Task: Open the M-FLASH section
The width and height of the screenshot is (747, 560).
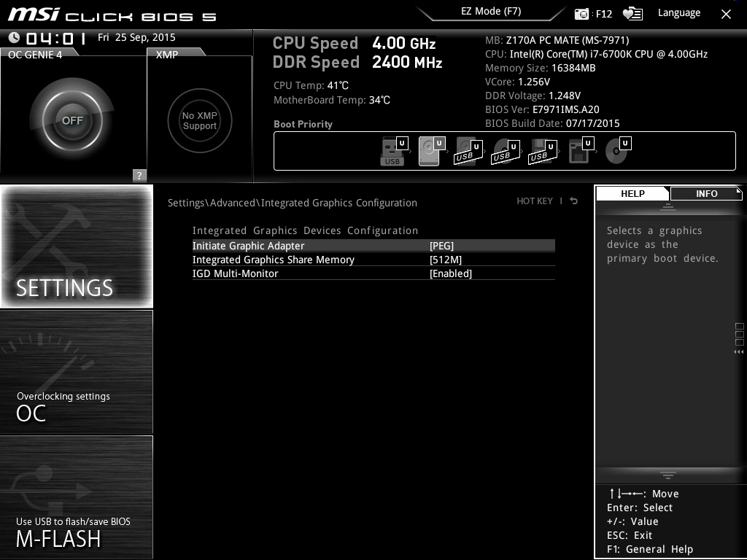Action: coord(77,497)
